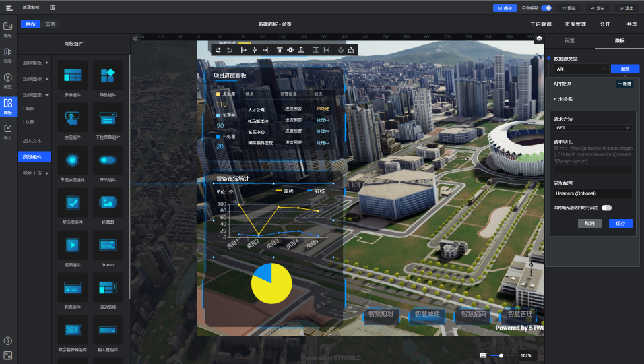Expand the 选择图标 submenu
This screenshot has width=644, height=364.
click(x=35, y=79)
